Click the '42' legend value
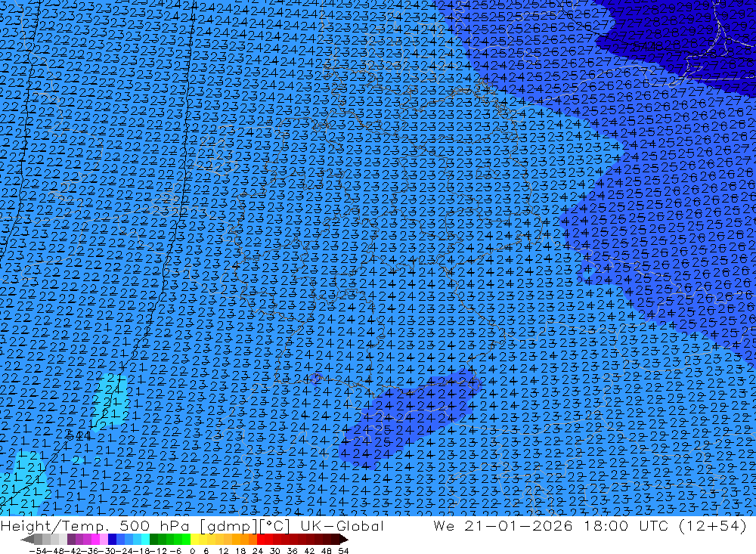 coord(309,551)
